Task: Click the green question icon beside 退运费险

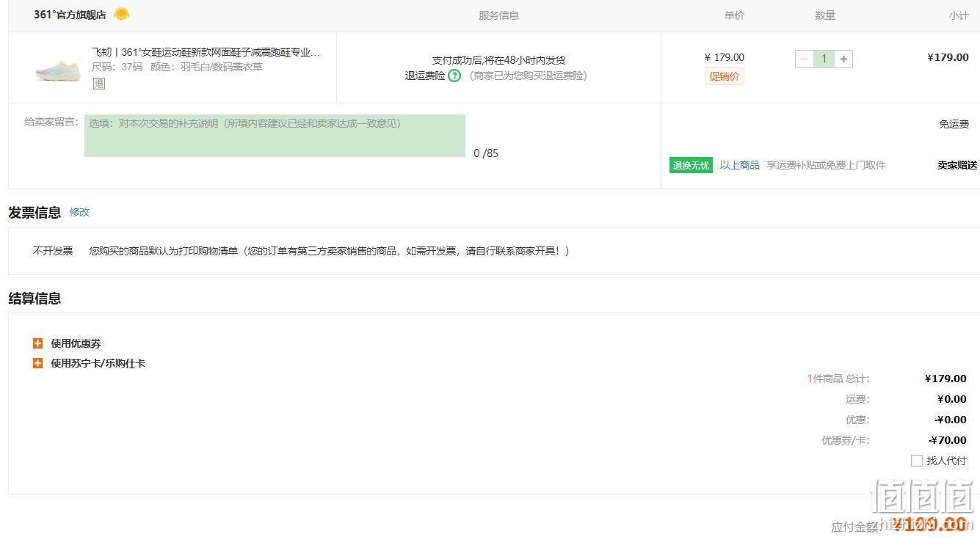Action: coord(454,76)
